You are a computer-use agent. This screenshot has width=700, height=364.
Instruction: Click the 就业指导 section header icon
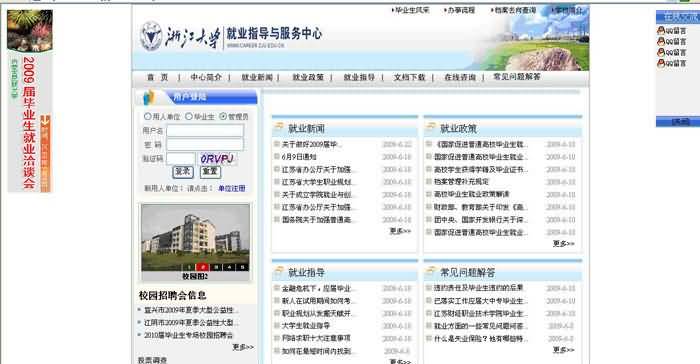click(x=279, y=271)
